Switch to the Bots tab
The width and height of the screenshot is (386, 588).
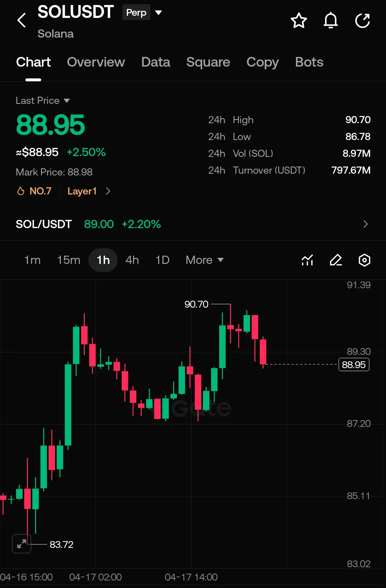point(309,62)
